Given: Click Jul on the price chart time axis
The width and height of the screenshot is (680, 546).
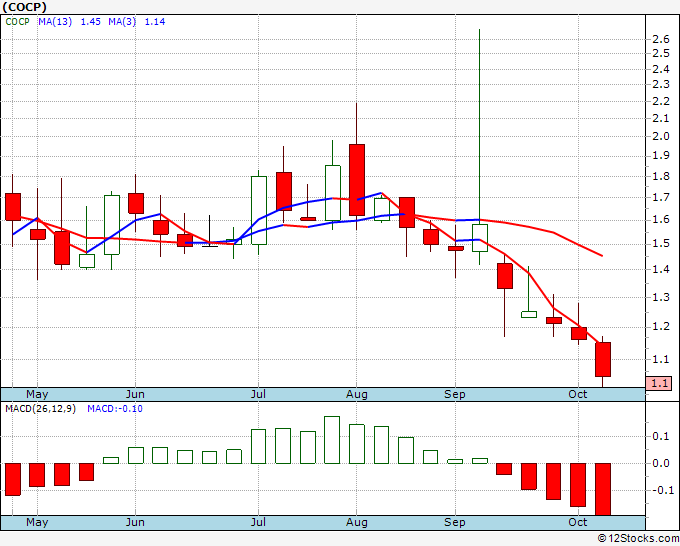Looking at the screenshot, I should (x=258, y=395).
